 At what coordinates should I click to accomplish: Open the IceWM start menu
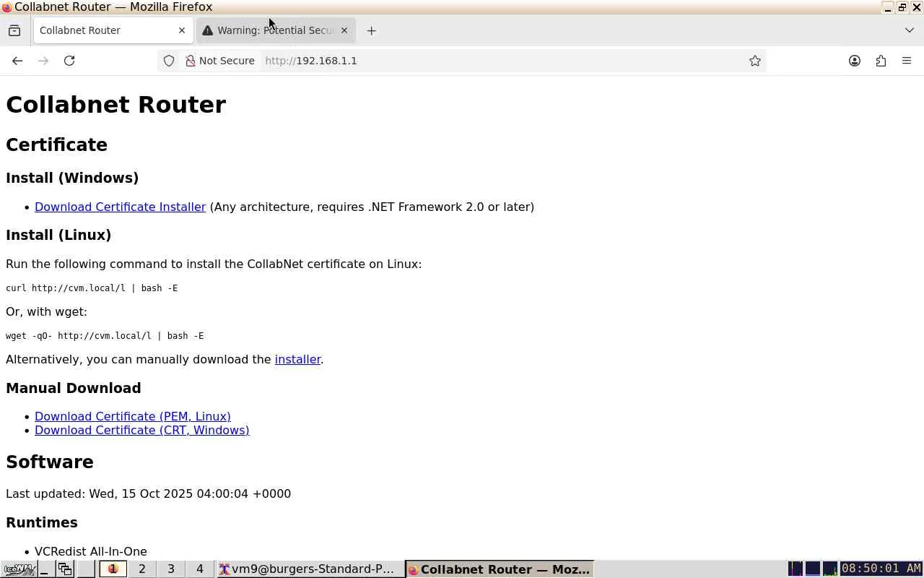[x=18, y=569]
